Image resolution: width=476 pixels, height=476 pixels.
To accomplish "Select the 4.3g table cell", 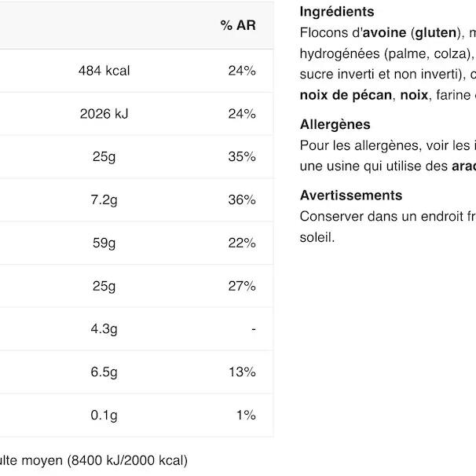I will (x=104, y=329).
